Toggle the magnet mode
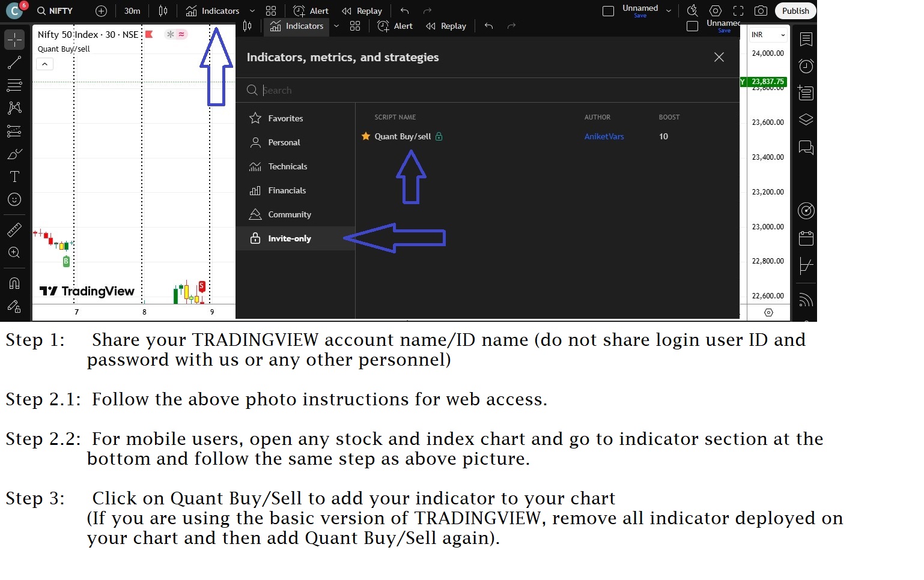Viewport: 924px width, 580px height. coord(14,283)
